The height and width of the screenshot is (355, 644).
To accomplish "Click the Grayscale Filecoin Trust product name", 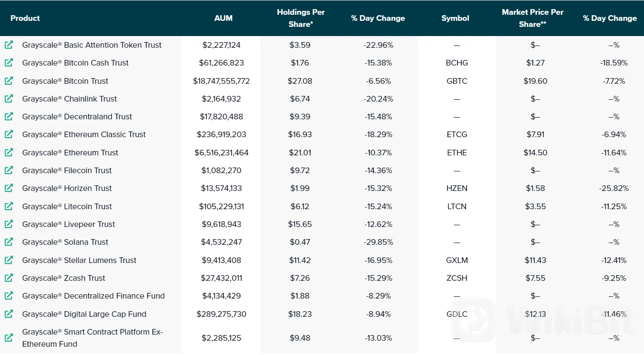I will (x=67, y=171).
